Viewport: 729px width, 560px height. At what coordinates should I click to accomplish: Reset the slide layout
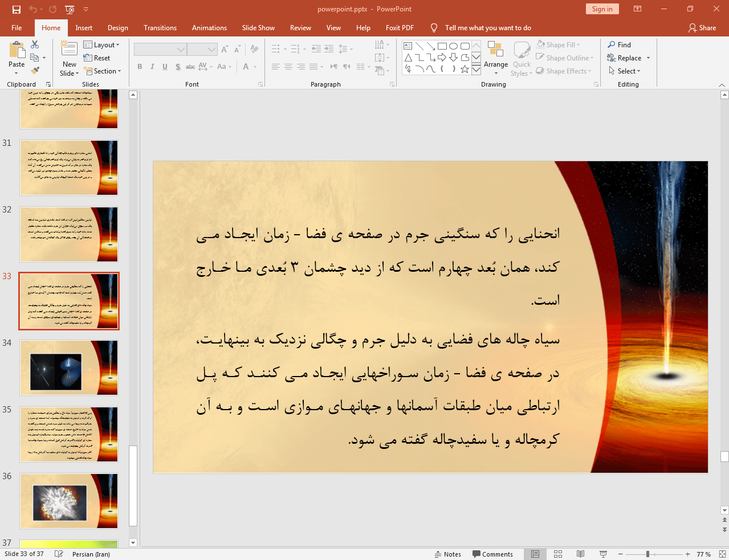coord(97,58)
